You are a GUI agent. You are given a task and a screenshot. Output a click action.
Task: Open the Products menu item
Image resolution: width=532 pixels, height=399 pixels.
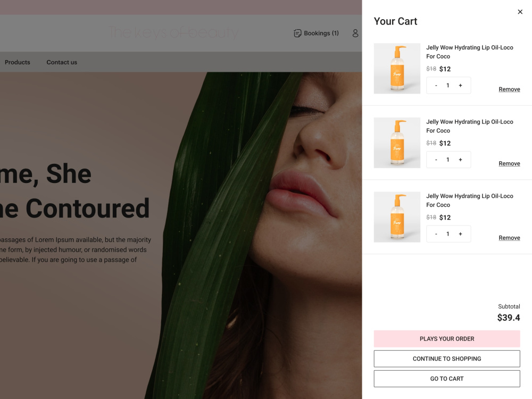pos(18,62)
